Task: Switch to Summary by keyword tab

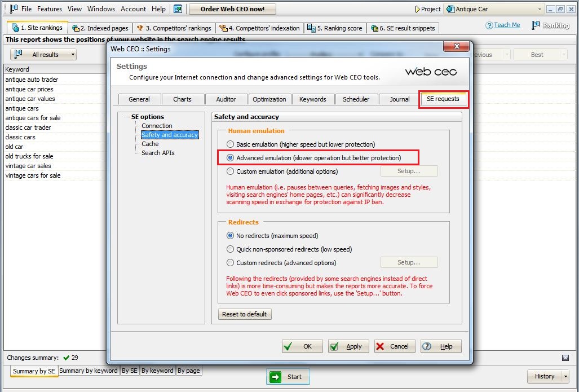Action: tap(89, 371)
